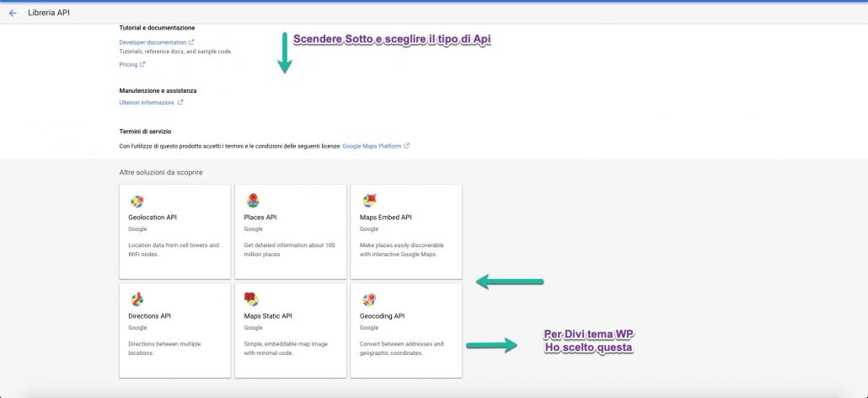Click external-link icon beside Ulteriori informazioni
Image resolution: width=868 pixels, height=398 pixels.
coord(179,102)
